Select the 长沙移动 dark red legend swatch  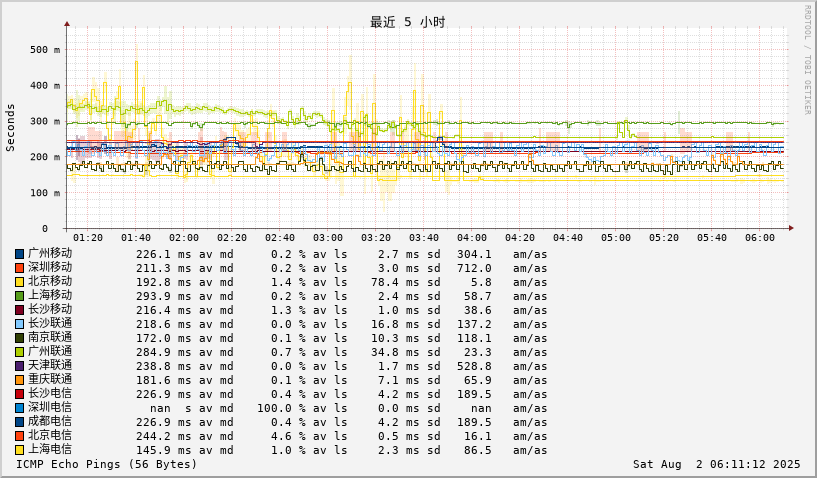click(19, 311)
